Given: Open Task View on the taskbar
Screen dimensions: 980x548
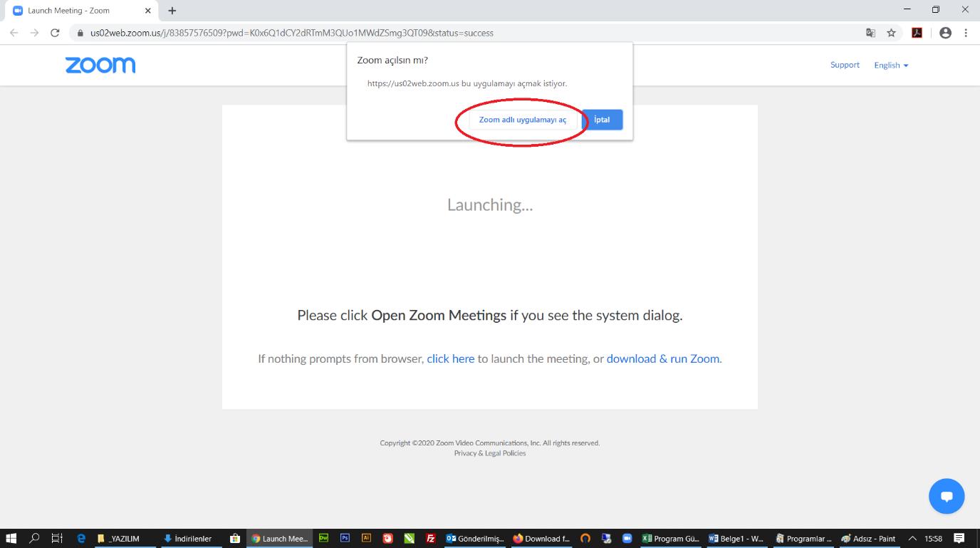Looking at the screenshot, I should (x=57, y=539).
